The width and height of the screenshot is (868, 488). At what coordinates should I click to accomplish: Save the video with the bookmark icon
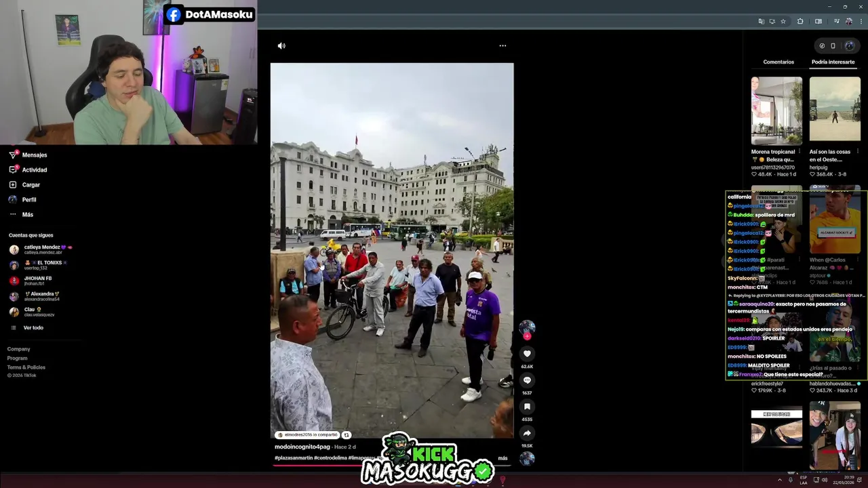coord(527,407)
